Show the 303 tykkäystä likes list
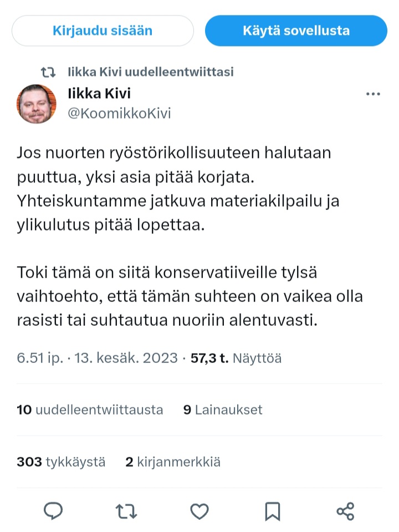The image size is (399, 532). click(x=61, y=462)
